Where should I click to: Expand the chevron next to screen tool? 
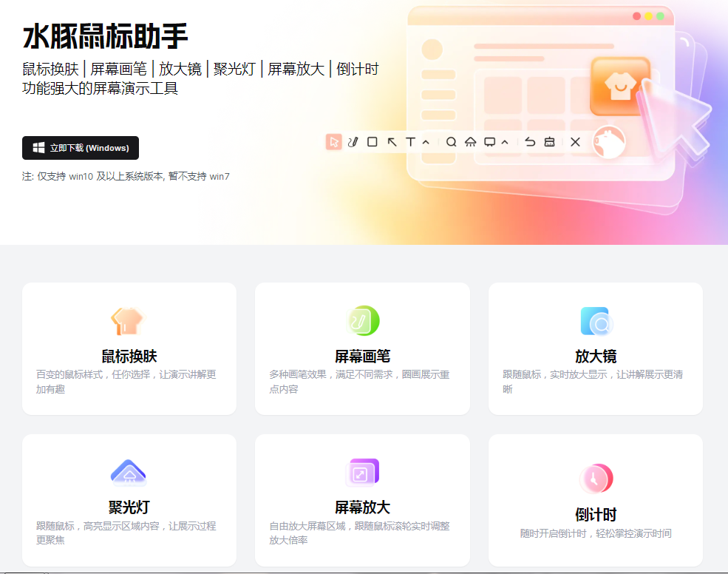505,142
